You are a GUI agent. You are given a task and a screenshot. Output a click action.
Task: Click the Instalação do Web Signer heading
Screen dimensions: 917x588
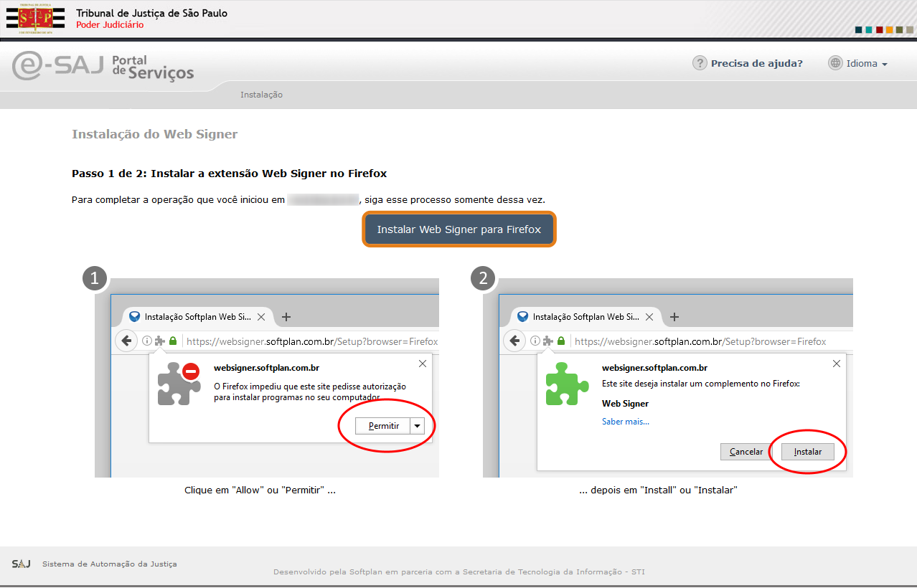tap(155, 134)
